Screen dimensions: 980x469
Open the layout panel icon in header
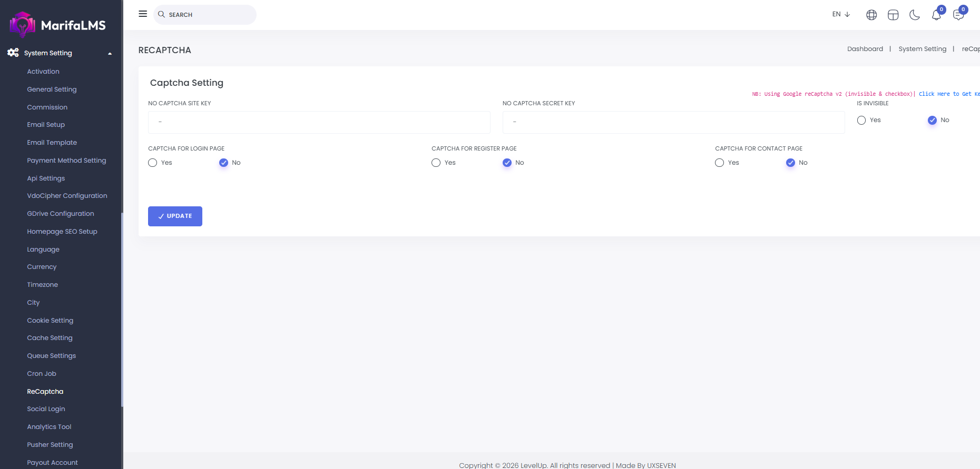tap(893, 15)
